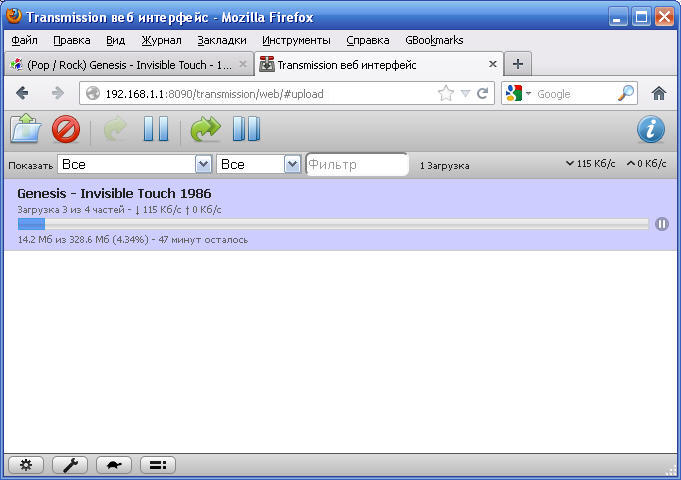The height and width of the screenshot is (480, 681).
Task: Click the Genesis torrent progress bar
Action: [x=333, y=224]
